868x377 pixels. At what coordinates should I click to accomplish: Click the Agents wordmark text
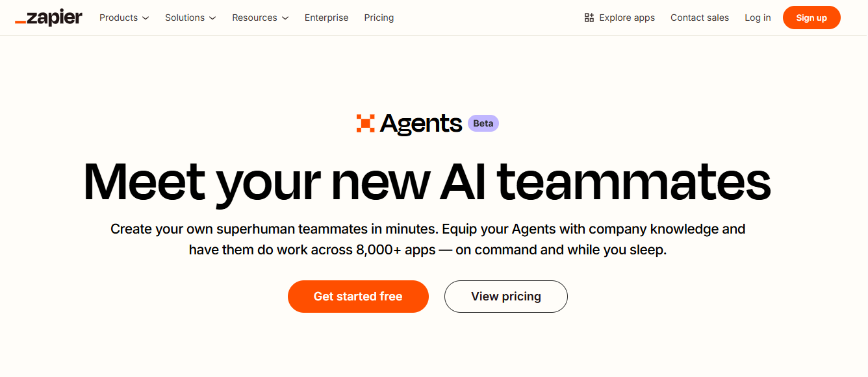coord(421,124)
